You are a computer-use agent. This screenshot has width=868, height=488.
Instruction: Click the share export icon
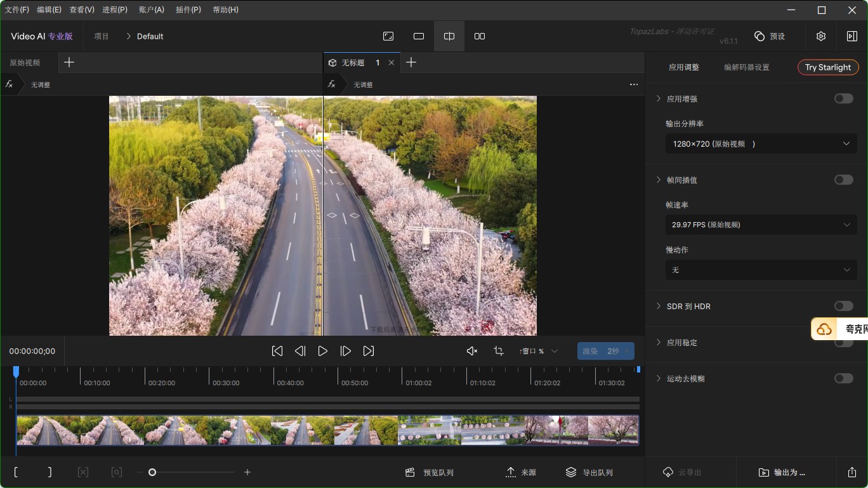coord(852,472)
